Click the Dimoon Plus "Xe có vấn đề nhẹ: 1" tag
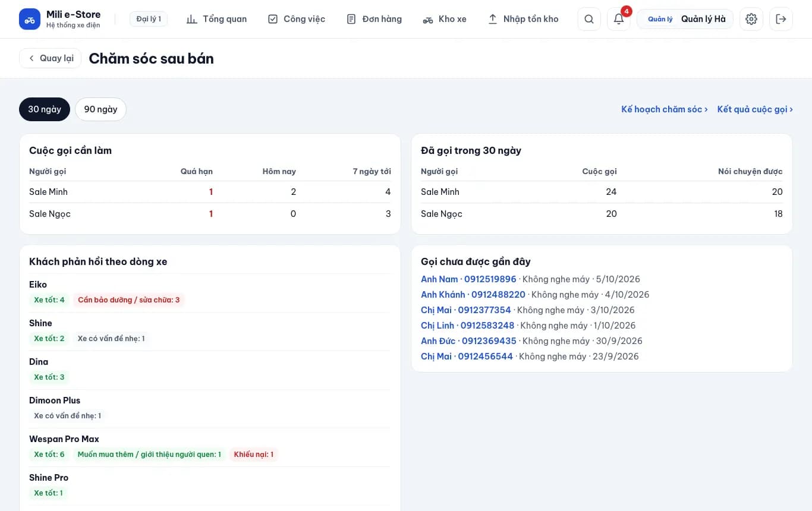812x511 pixels. [68, 416]
